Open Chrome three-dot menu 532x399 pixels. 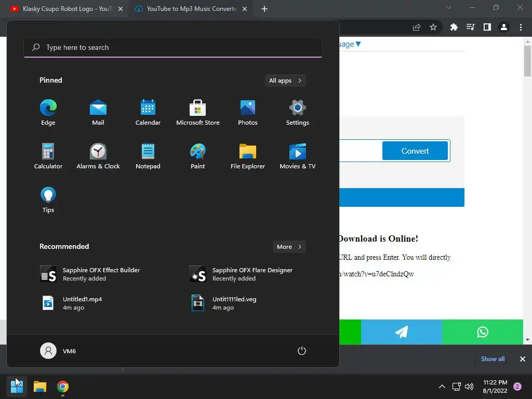pyautogui.click(x=521, y=27)
